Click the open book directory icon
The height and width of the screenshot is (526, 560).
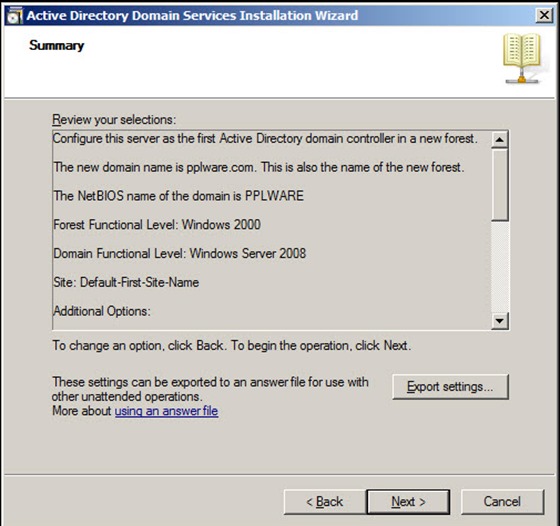(522, 58)
